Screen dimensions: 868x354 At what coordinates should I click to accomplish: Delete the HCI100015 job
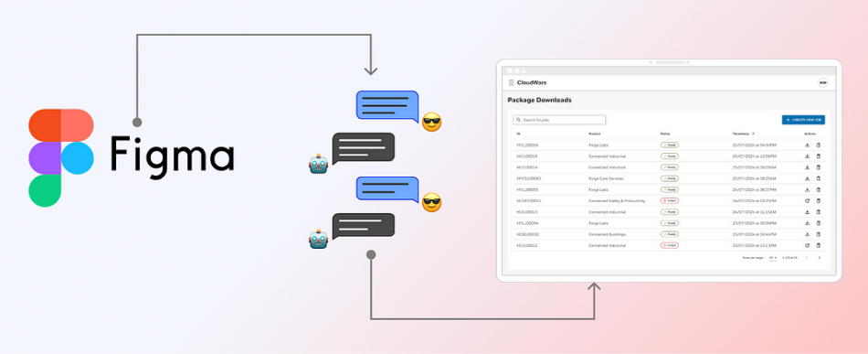[819, 156]
